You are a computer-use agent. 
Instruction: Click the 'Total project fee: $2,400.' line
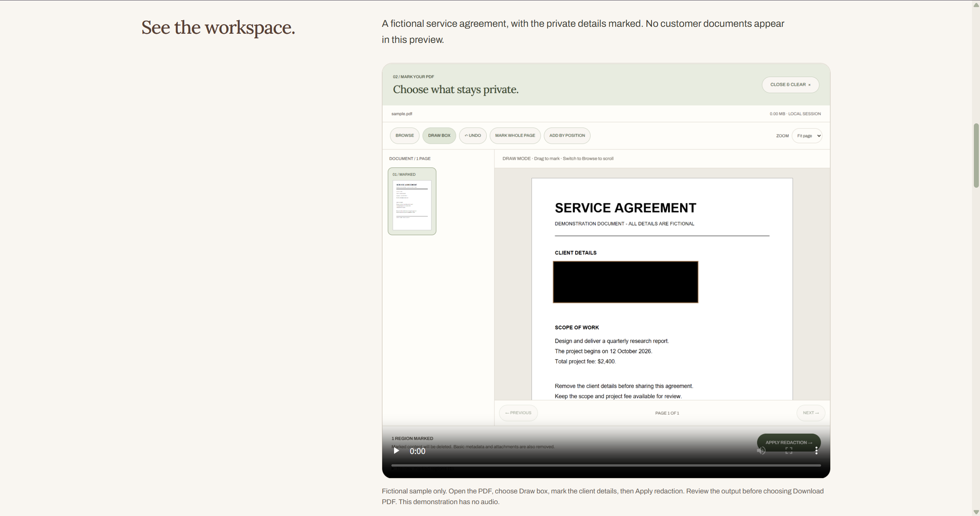(x=585, y=361)
